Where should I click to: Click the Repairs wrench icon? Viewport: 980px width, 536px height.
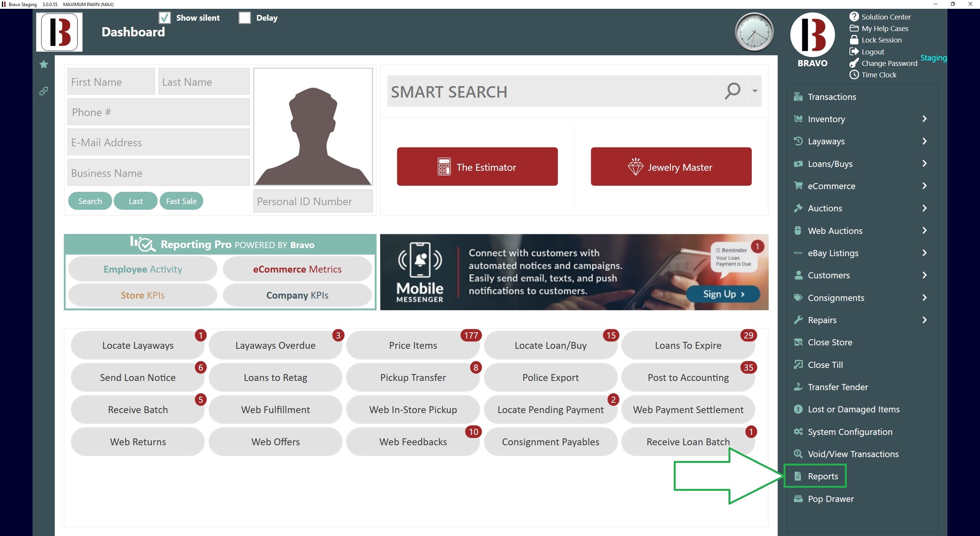(798, 320)
